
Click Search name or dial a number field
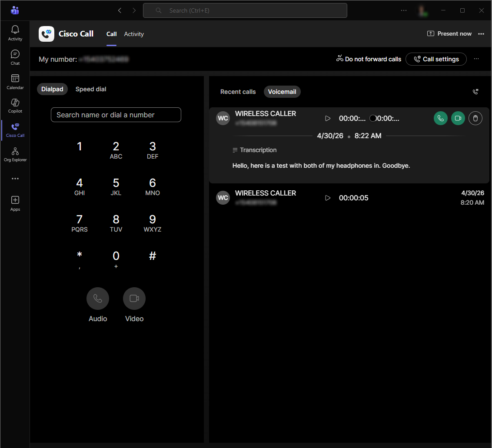click(116, 115)
